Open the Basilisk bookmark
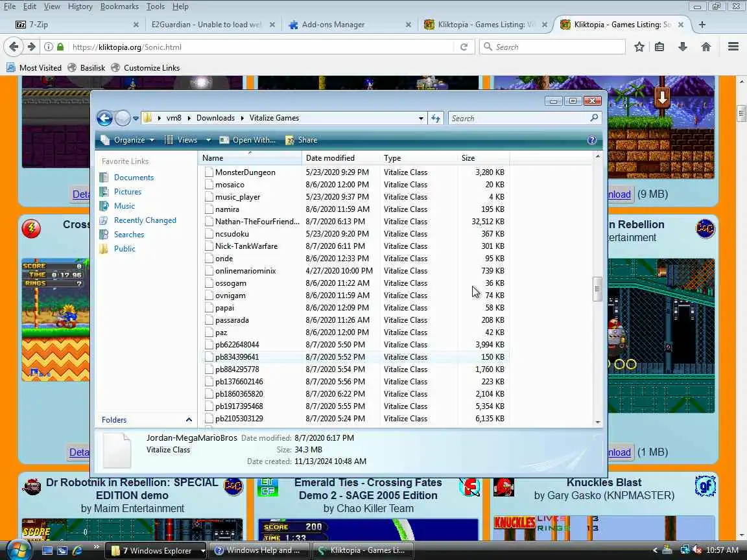The image size is (747, 560). coord(86,67)
